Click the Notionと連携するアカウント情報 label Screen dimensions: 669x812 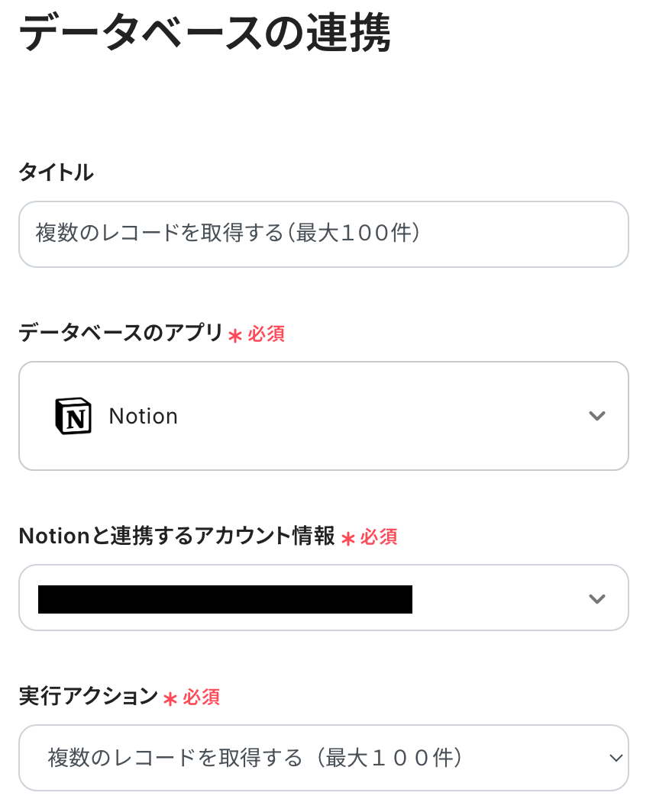pyautogui.click(x=176, y=536)
